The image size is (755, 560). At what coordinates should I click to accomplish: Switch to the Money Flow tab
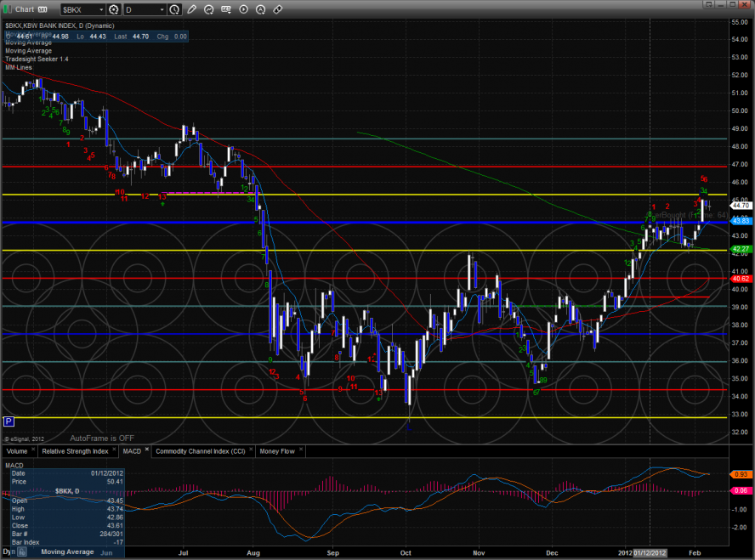pyautogui.click(x=277, y=451)
